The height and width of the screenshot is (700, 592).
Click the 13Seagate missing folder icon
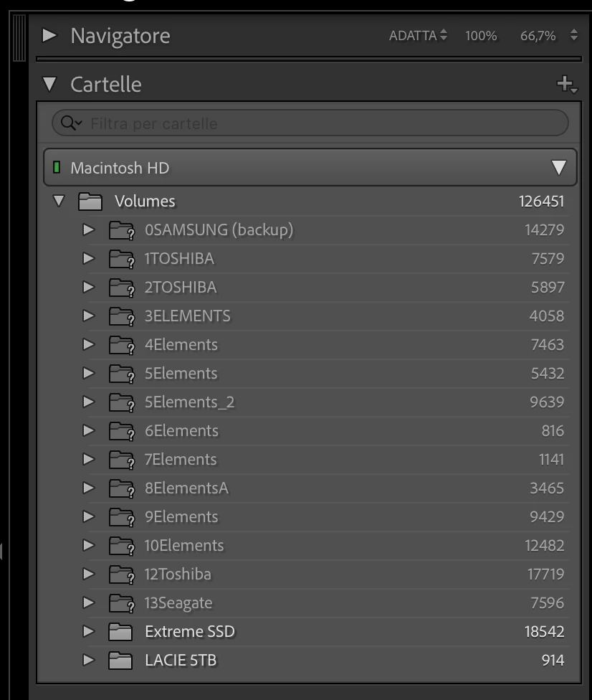pyautogui.click(x=122, y=603)
